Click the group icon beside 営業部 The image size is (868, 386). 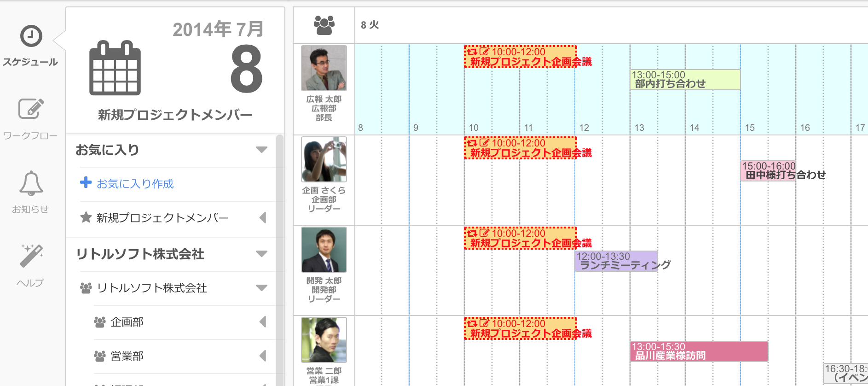[100, 356]
